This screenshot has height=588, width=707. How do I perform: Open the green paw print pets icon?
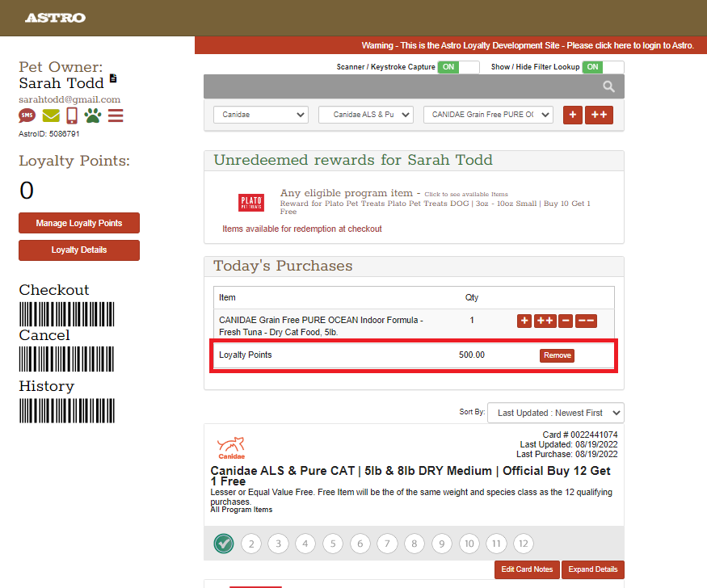click(x=93, y=115)
